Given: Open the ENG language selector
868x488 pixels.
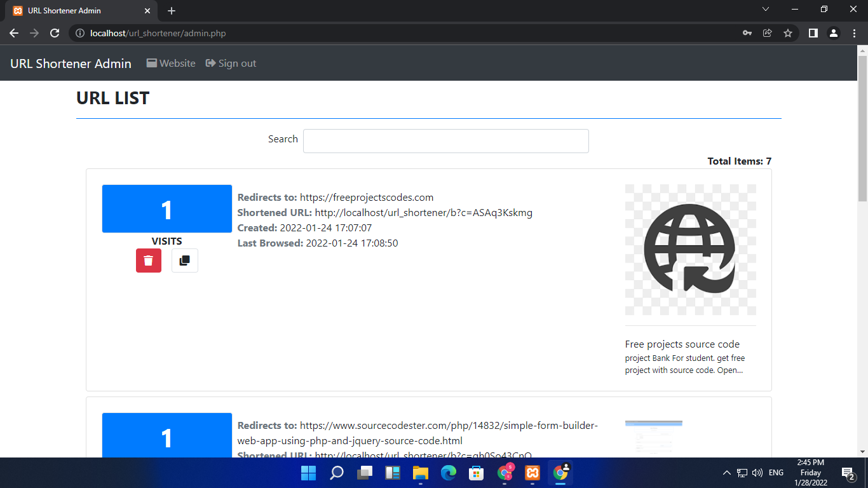Looking at the screenshot, I should [x=776, y=473].
